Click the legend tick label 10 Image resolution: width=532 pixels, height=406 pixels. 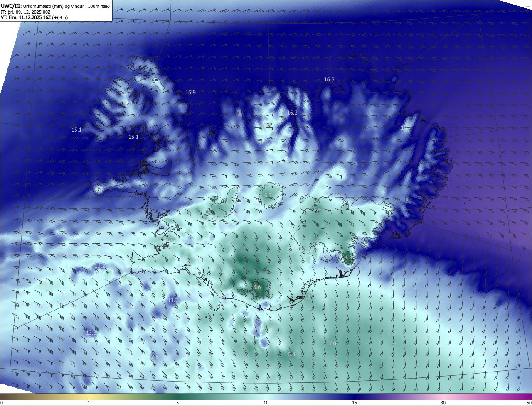[x=266, y=403]
